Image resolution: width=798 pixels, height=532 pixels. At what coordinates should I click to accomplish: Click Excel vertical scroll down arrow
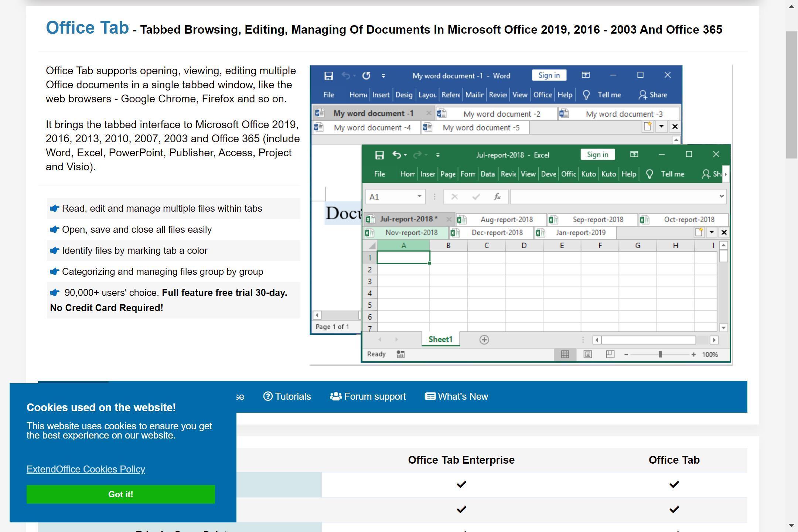tap(723, 327)
